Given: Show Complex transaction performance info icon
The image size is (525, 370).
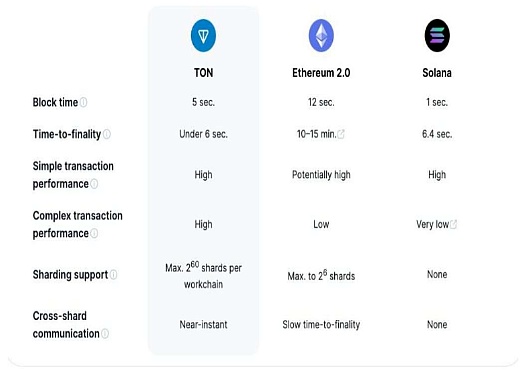Looking at the screenshot, I should (94, 233).
